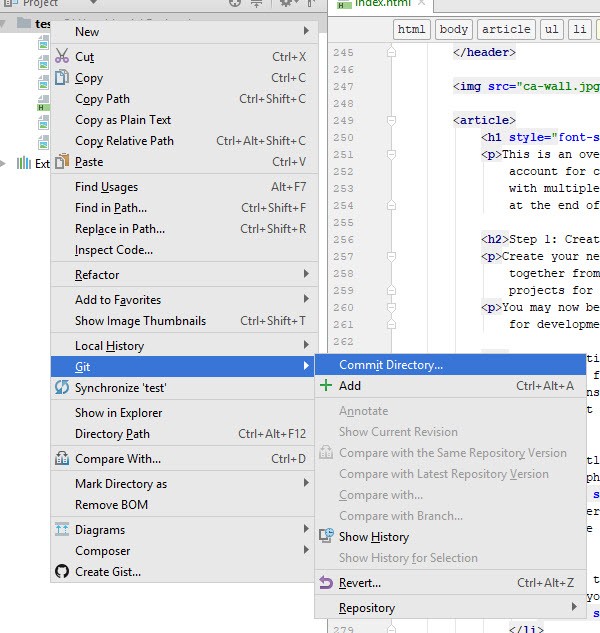Expand the Repository submenu in Git
600x633 pixels.
(450, 608)
